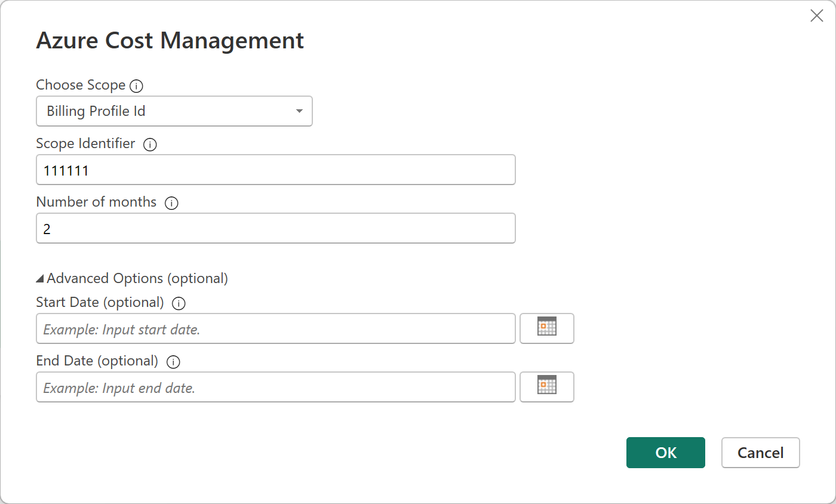
Task: Click the info icon beside Scope Identifier
Action: pyautogui.click(x=150, y=145)
